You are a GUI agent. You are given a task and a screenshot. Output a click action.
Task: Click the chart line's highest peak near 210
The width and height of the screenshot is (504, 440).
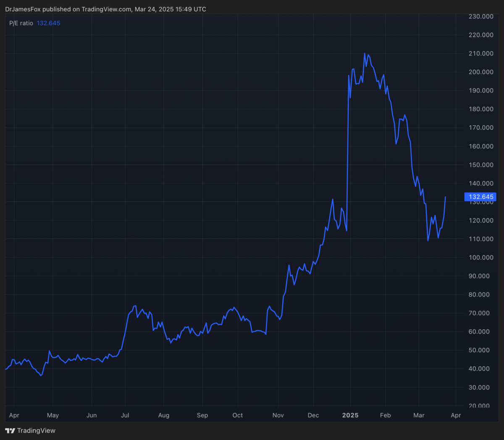coord(365,53)
